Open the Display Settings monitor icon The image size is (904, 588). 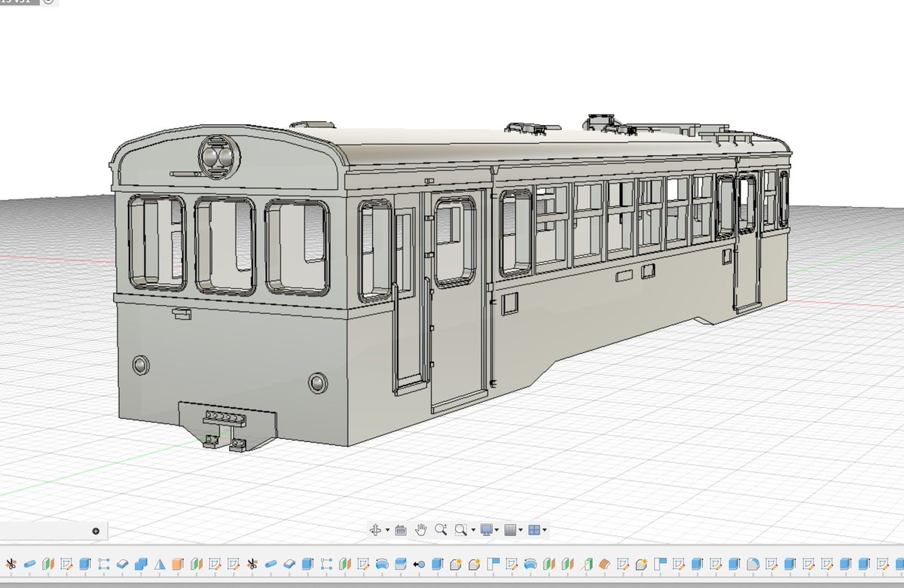click(487, 530)
